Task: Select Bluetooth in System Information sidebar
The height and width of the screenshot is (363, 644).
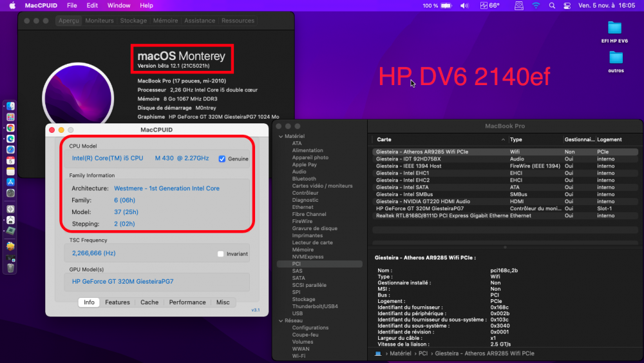Action: click(x=304, y=179)
